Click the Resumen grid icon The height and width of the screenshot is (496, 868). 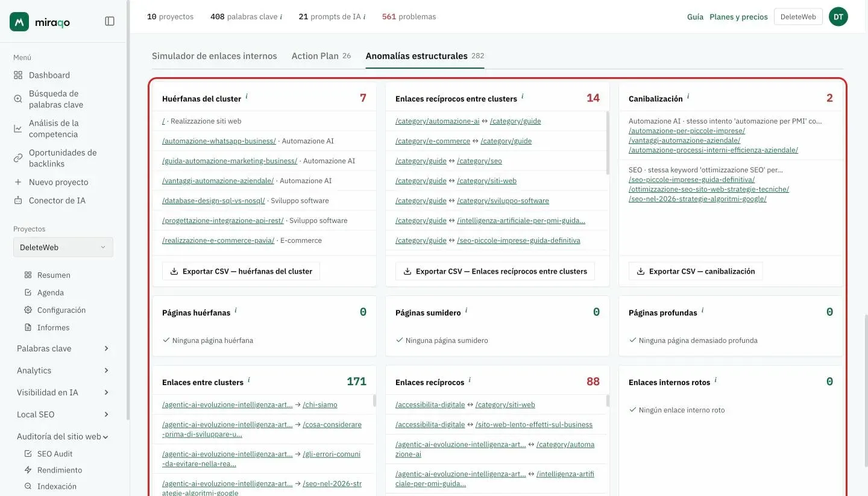(28, 275)
